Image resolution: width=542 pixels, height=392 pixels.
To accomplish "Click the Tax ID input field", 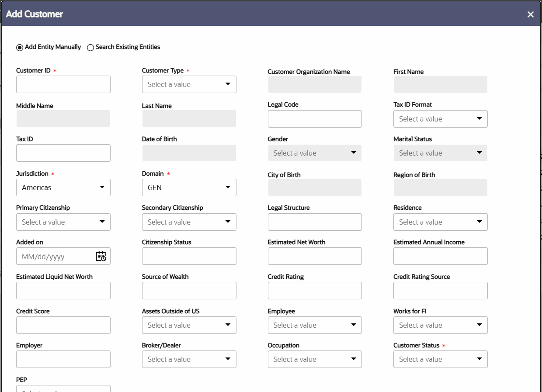I will [x=63, y=153].
